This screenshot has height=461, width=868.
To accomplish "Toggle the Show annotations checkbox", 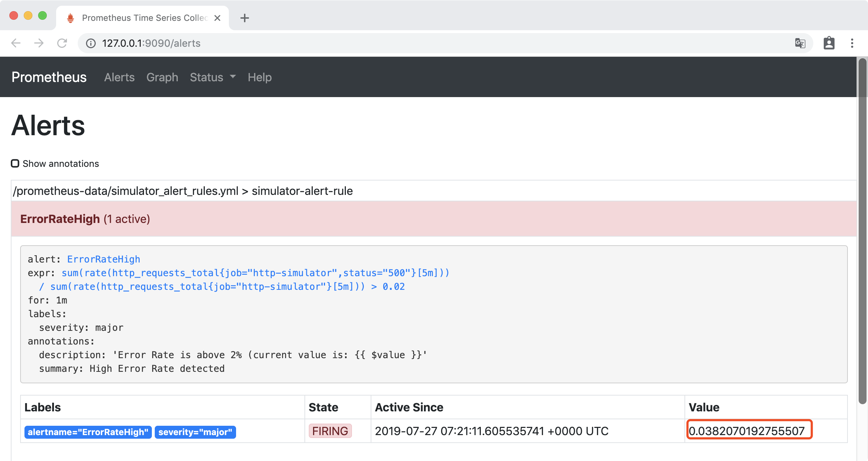I will (x=15, y=163).
